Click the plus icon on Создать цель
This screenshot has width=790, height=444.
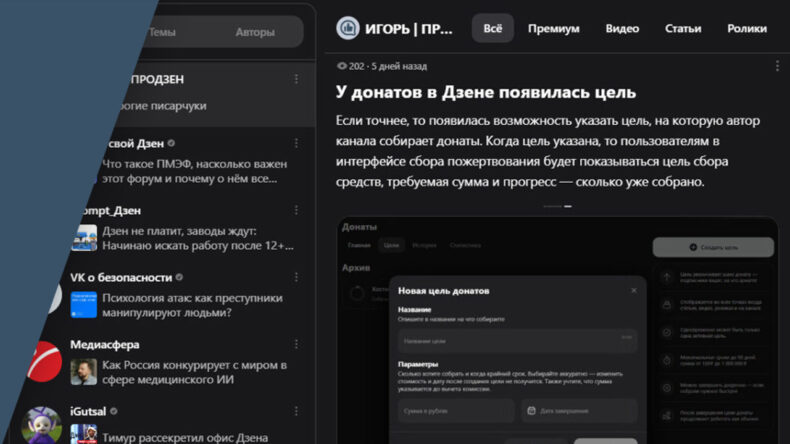pyautogui.click(x=693, y=247)
